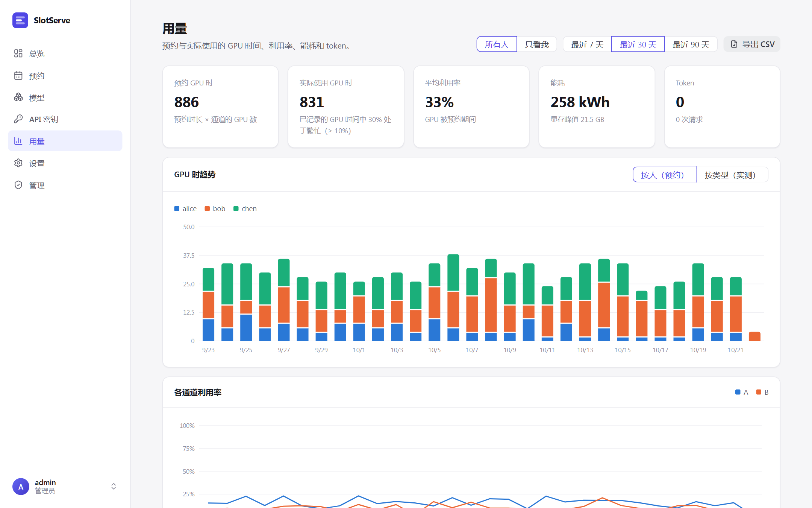Viewport: 812px width, 508px height.
Task: Click the SlotServe logo icon
Action: [x=20, y=20]
